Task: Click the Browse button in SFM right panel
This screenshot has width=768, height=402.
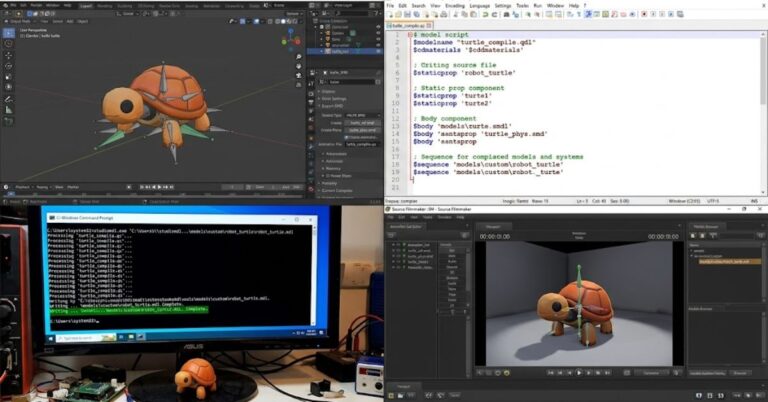Action: point(740,373)
